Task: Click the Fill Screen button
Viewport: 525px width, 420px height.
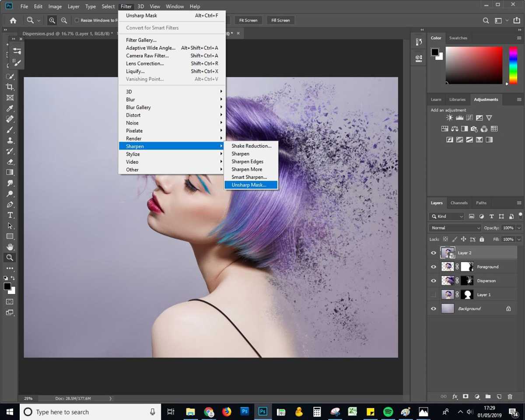Action: (280, 20)
